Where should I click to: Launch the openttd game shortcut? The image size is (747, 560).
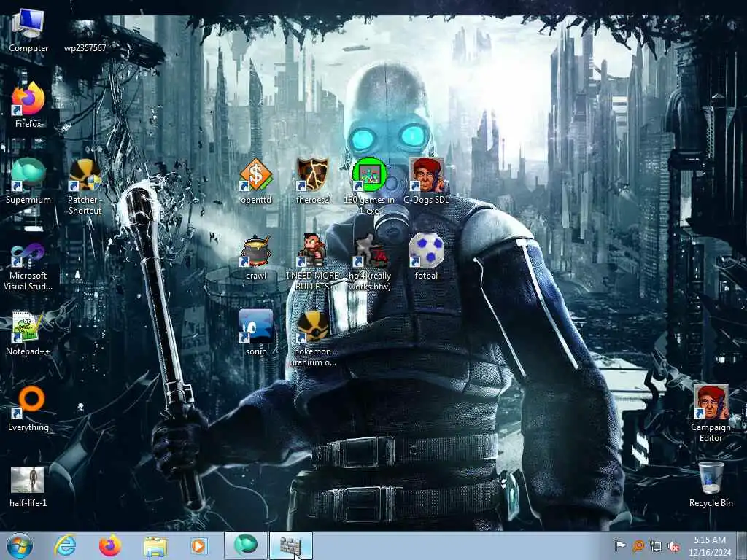tap(256, 181)
